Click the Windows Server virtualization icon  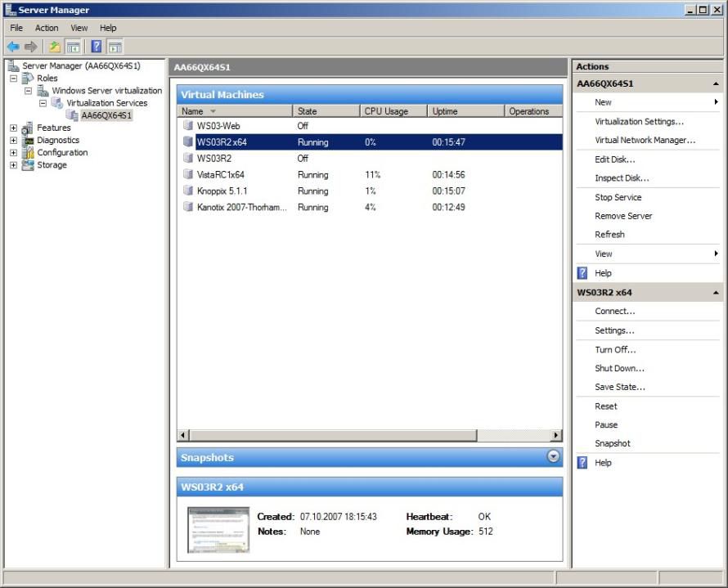click(43, 91)
